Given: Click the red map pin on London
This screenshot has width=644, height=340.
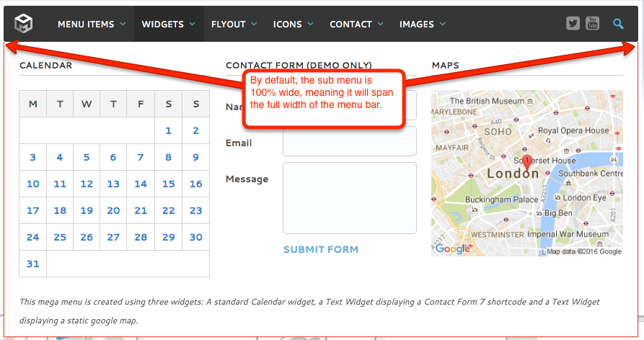Looking at the screenshot, I should (527, 162).
